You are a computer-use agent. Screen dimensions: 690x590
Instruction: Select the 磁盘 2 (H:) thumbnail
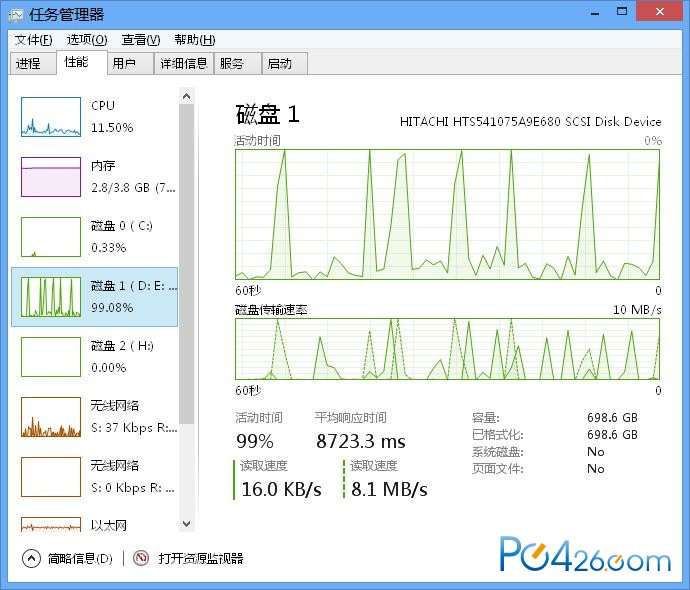pos(51,357)
